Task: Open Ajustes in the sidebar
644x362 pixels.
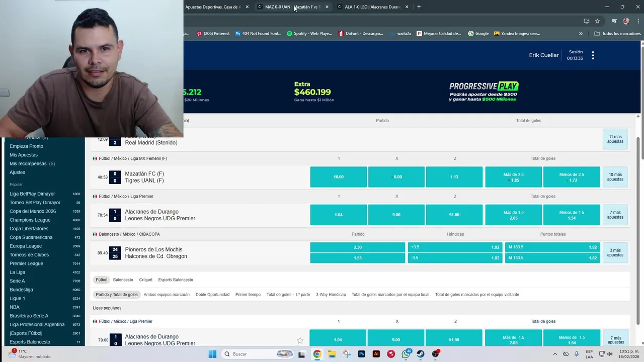Action: [x=17, y=172]
